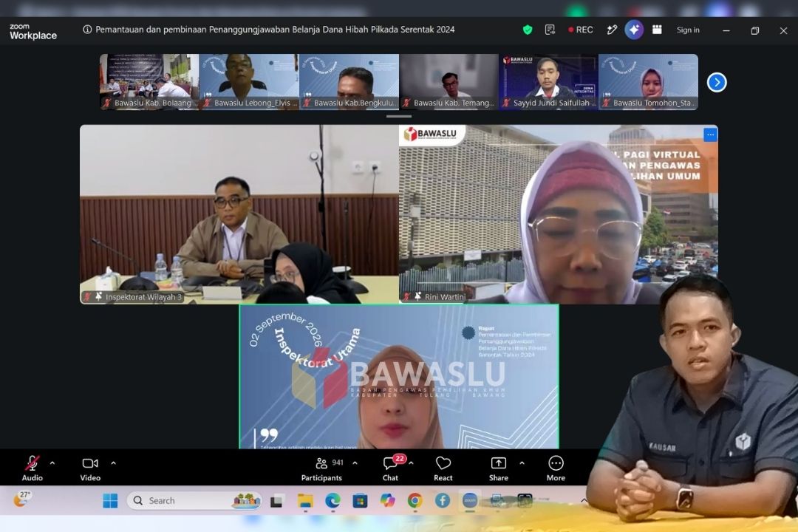This screenshot has width=798, height=532.
Task: Open the View layout grid icon
Action: click(x=657, y=30)
